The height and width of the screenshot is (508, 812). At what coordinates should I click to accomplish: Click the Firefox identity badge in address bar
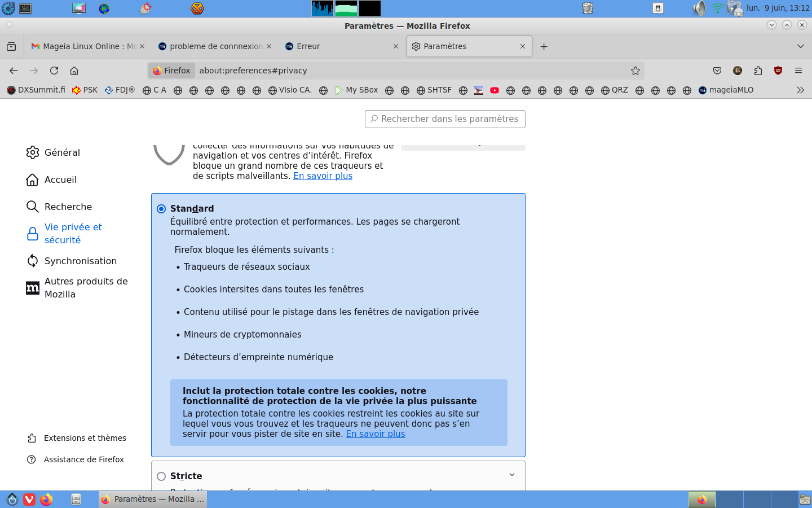171,71
